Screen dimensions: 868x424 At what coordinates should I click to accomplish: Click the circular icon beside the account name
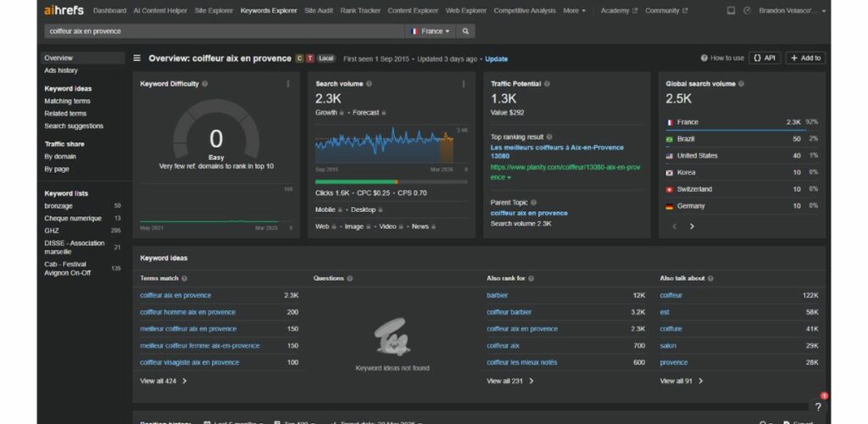748,10
